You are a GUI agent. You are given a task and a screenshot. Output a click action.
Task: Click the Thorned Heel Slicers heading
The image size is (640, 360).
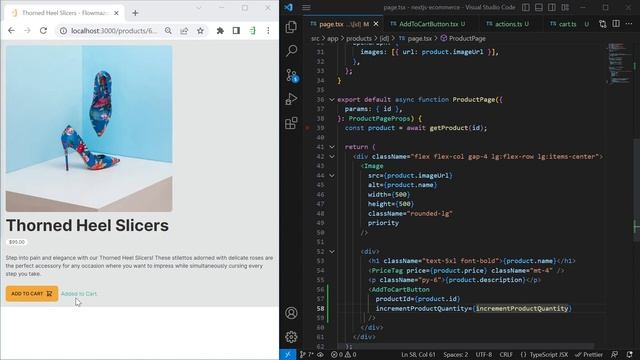(87, 225)
